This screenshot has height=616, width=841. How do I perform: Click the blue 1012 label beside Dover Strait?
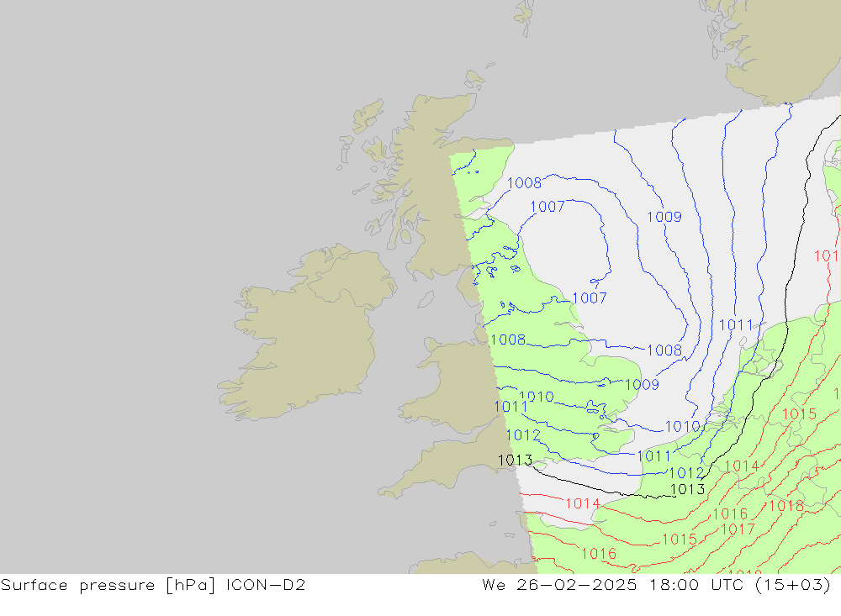pos(686,473)
